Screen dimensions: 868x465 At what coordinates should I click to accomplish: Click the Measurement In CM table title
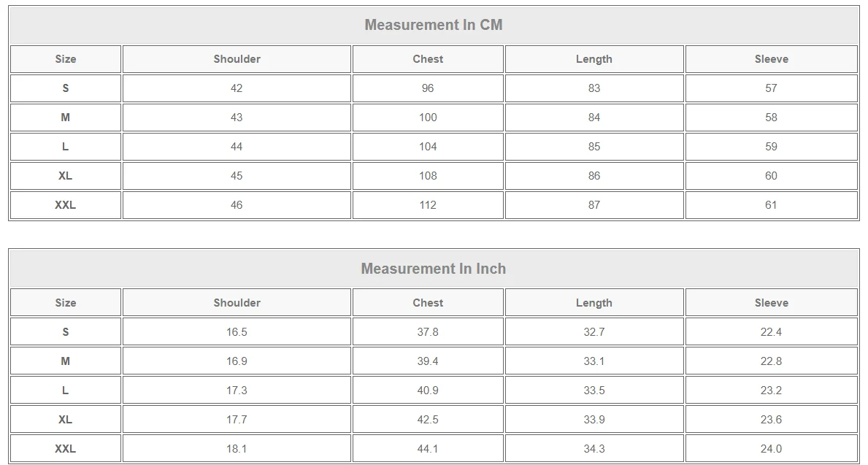pyautogui.click(x=434, y=25)
